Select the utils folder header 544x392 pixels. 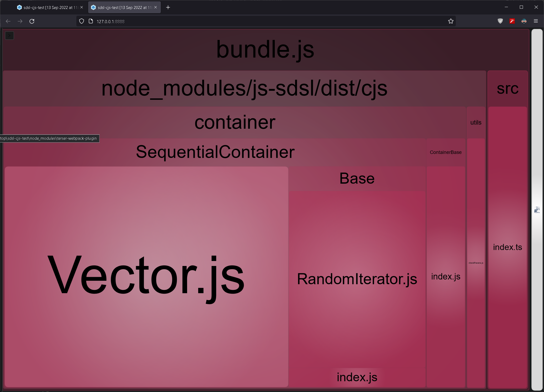pyautogui.click(x=476, y=123)
